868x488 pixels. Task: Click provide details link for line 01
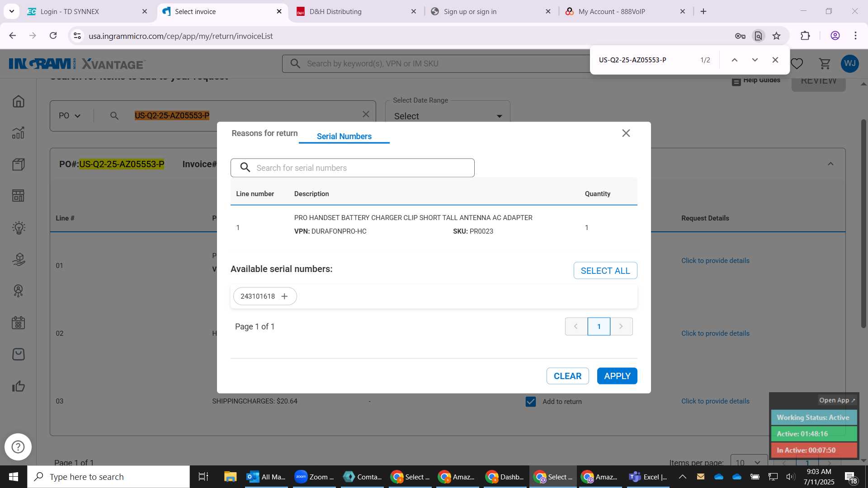pos(715,261)
